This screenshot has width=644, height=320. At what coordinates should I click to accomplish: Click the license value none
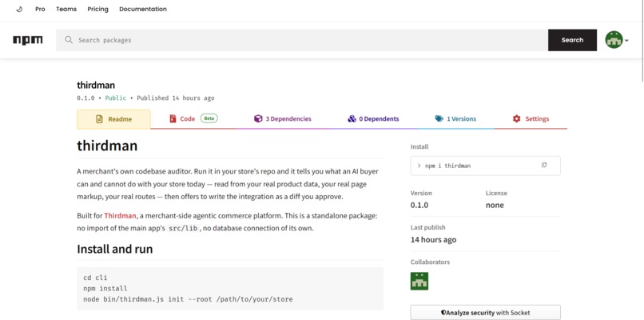coord(495,206)
